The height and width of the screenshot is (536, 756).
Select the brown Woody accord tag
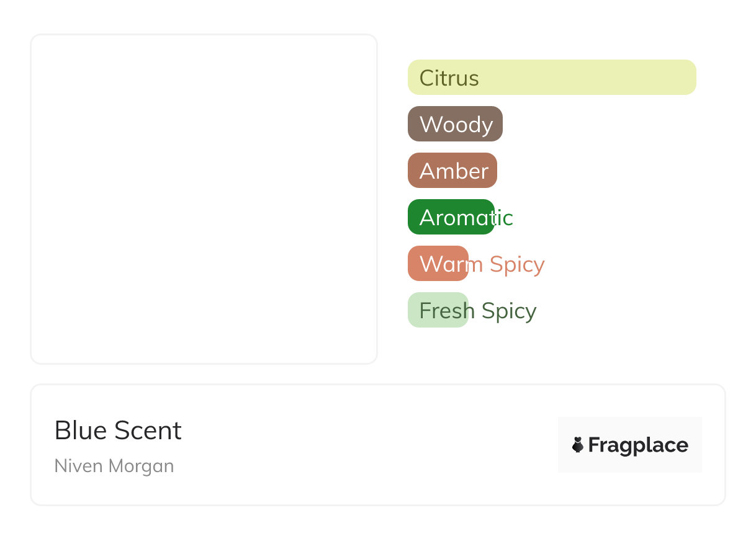(x=455, y=124)
